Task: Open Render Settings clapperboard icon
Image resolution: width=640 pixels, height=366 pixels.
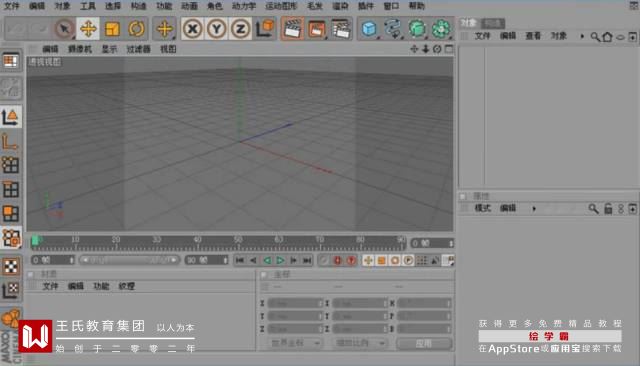Action: (341, 29)
